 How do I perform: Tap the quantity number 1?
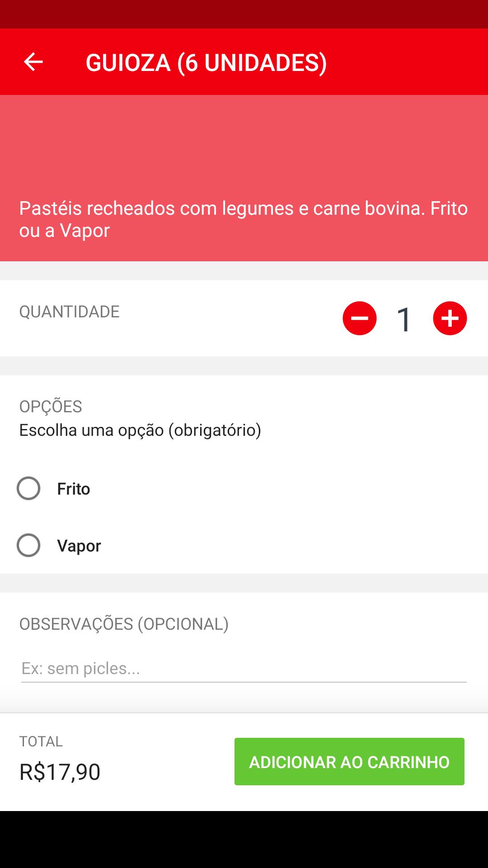(404, 319)
